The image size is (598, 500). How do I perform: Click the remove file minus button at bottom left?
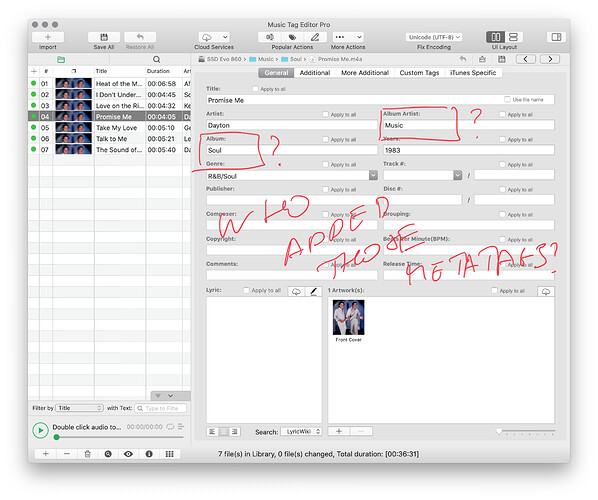pyautogui.click(x=67, y=454)
